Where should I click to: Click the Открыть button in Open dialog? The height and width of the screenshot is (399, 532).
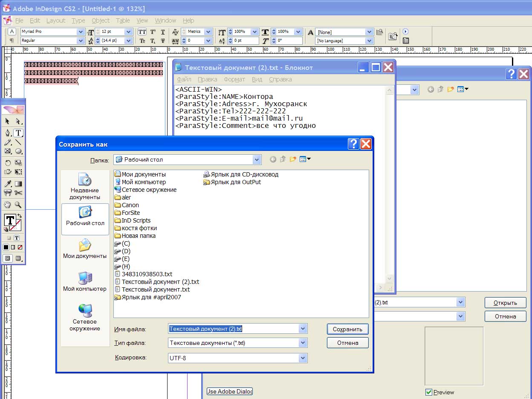coord(505,303)
